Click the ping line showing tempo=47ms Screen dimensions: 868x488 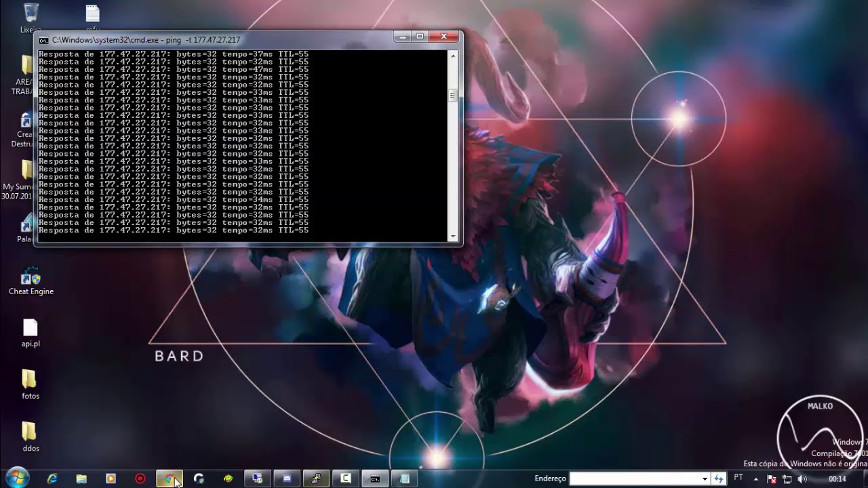click(x=174, y=69)
